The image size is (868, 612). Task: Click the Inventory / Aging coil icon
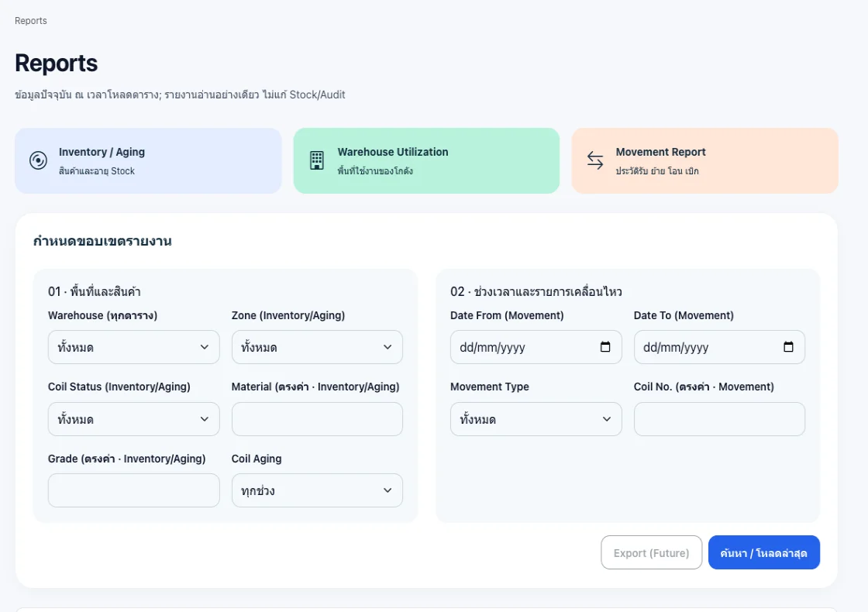[x=38, y=160]
